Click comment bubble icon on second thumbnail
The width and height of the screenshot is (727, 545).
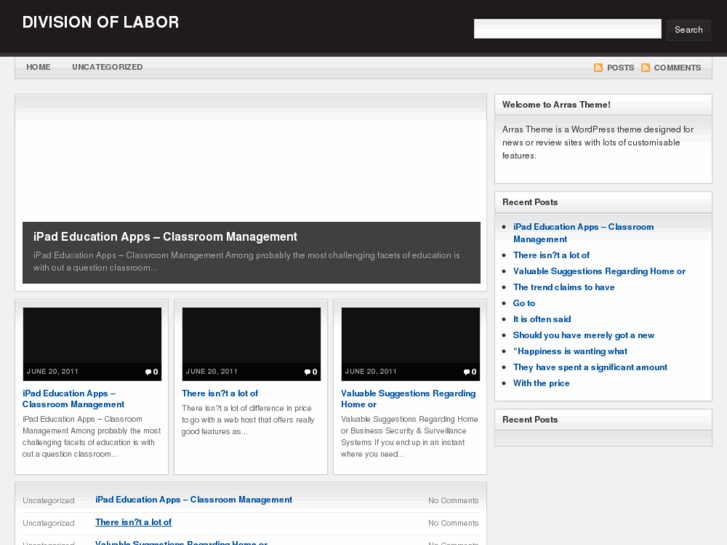(307, 372)
